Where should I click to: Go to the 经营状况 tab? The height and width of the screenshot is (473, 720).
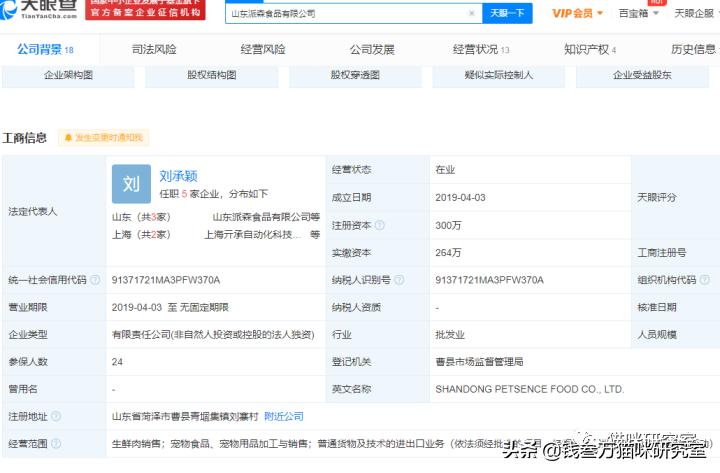[x=481, y=49]
